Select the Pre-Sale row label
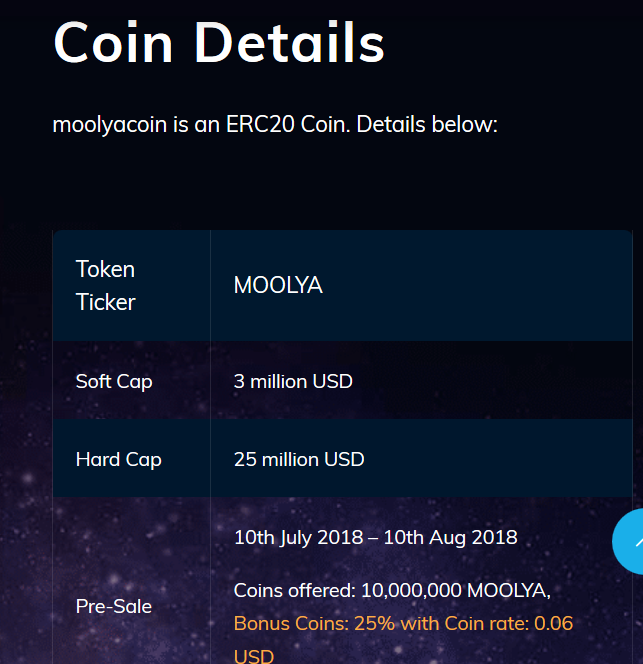Image resolution: width=643 pixels, height=664 pixels. coord(114,606)
